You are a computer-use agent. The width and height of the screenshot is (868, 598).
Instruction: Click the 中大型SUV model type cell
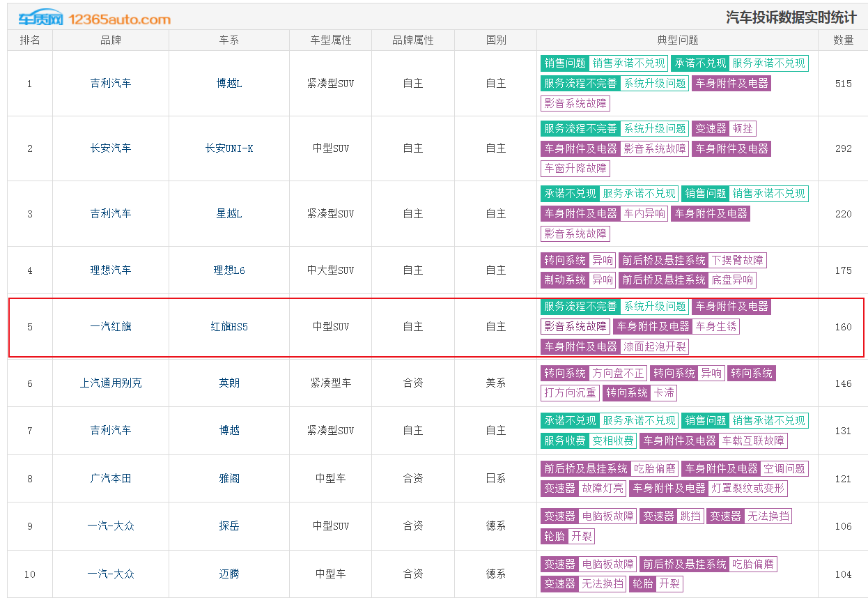pos(331,270)
